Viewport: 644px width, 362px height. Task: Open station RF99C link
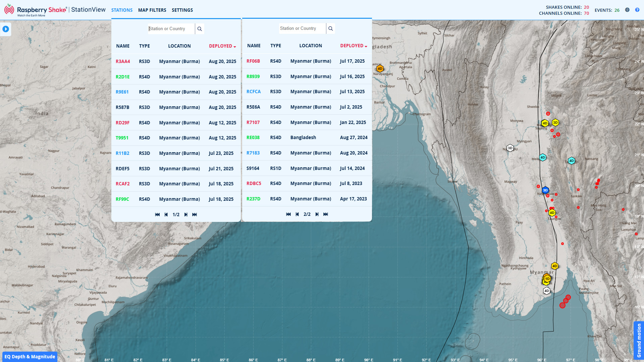(x=122, y=199)
